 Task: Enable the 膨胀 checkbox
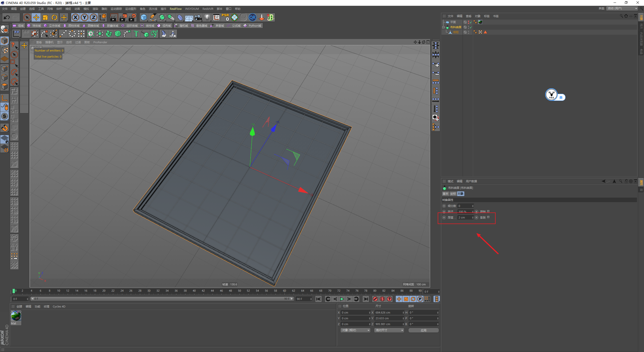(x=488, y=217)
